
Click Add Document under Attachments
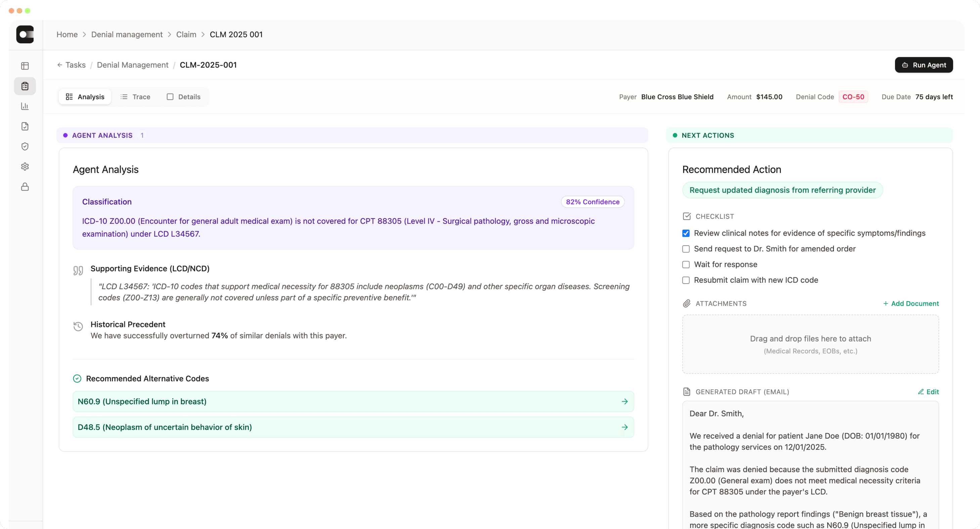coord(911,303)
